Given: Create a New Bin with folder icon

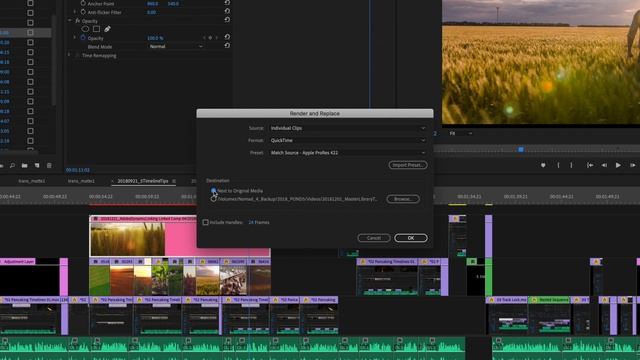Looking at the screenshot, I should point(24,165).
